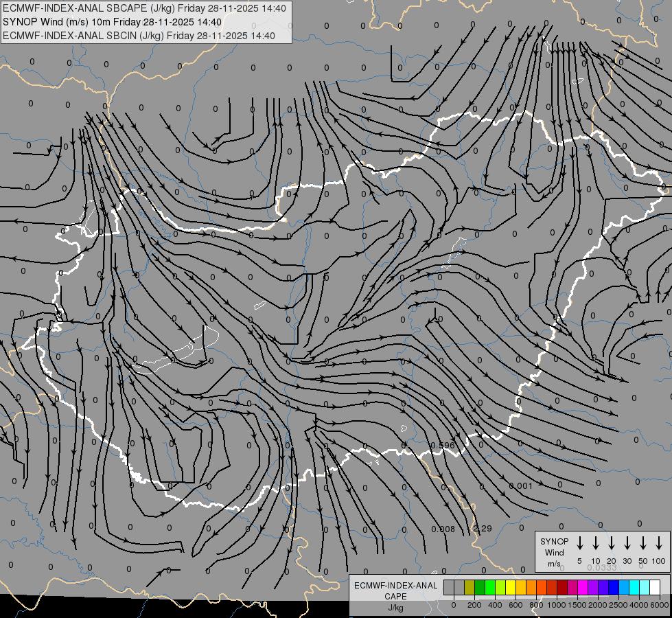Click the '200' tick on the CAPE scale
Viewport: 672px width, 618px height.
474,605
